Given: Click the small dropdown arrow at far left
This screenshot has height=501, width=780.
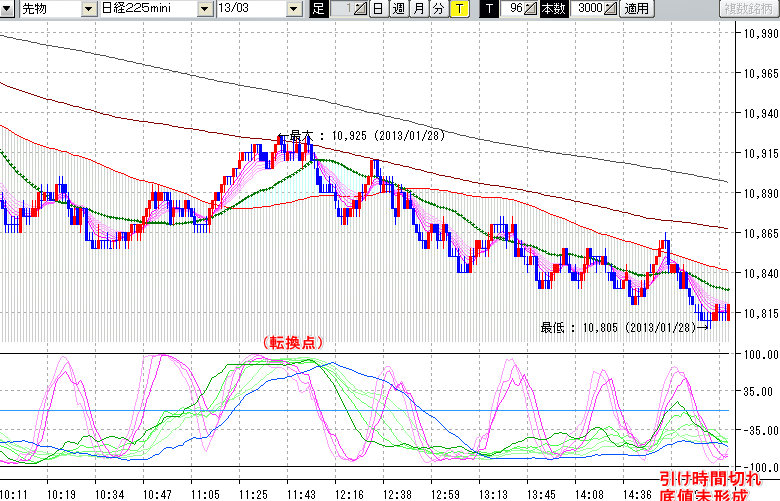Looking at the screenshot, I should [8, 9].
